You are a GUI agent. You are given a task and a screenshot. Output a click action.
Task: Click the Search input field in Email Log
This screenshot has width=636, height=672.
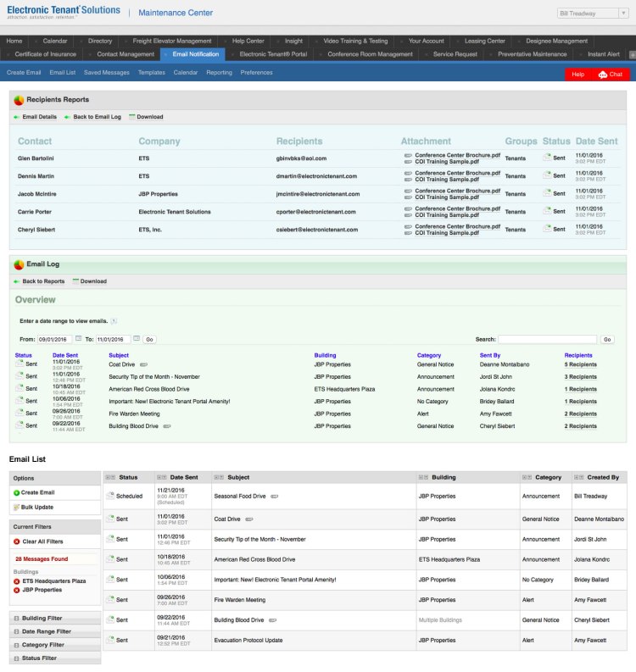pos(547,339)
